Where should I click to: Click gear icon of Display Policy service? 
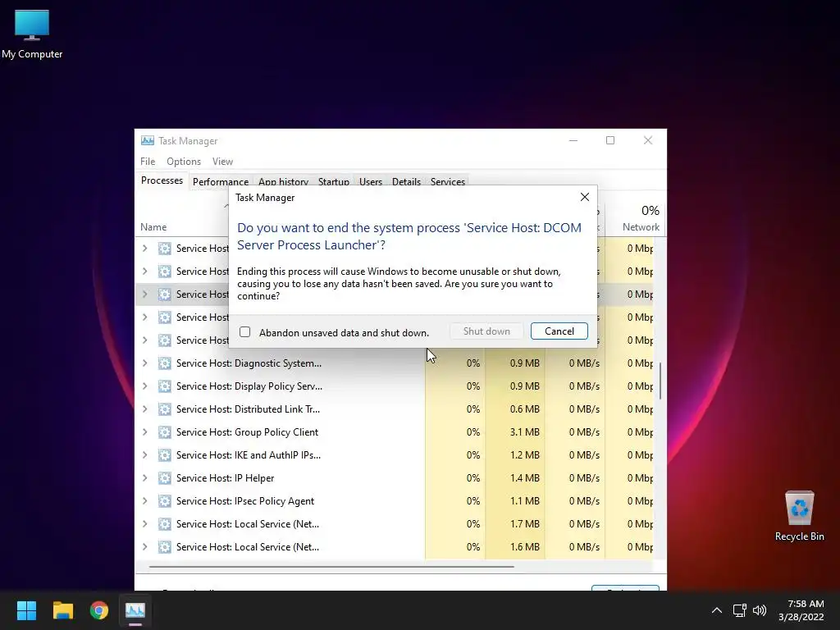(164, 386)
